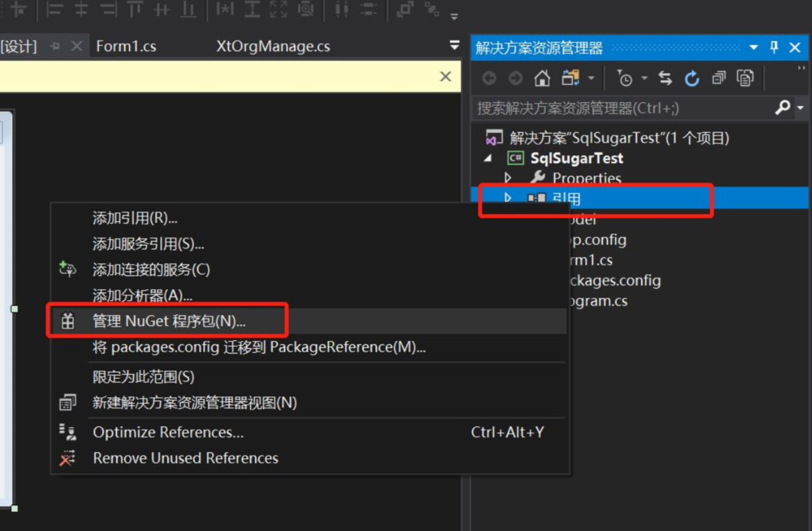The width and height of the screenshot is (812, 531).
Task: Sync Solution Explorer with active document
Action: 666,78
